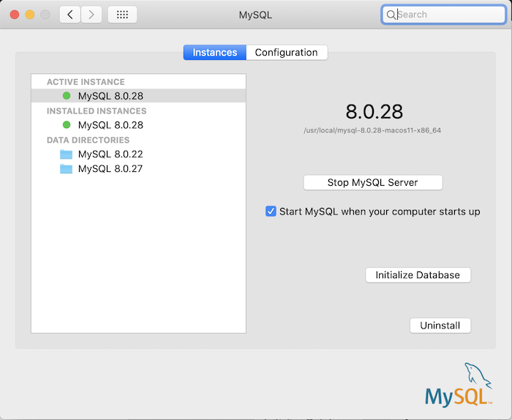Screen dimensions: 512x420
Task: Click the DATA DIRECTORIES header
Action: coord(89,140)
